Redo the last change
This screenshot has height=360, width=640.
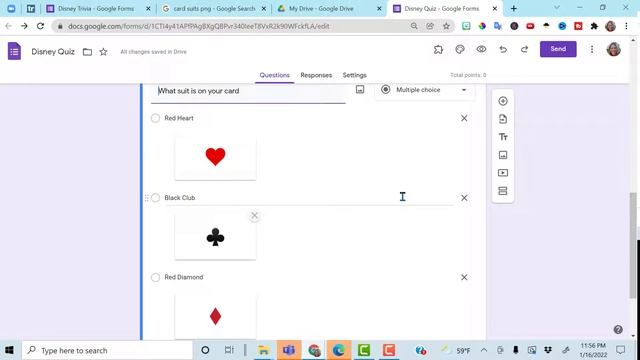coord(524,49)
